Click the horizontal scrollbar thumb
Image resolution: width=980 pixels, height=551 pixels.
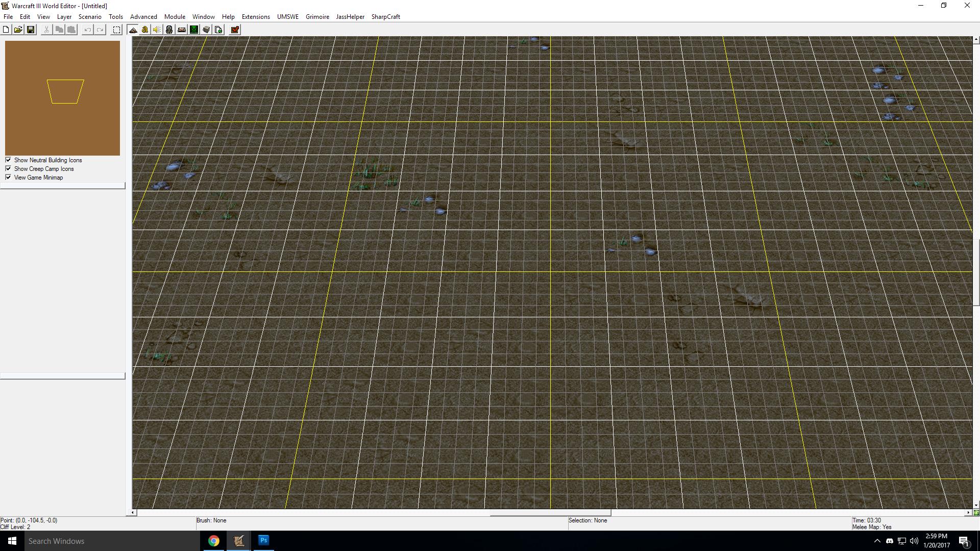coord(550,512)
